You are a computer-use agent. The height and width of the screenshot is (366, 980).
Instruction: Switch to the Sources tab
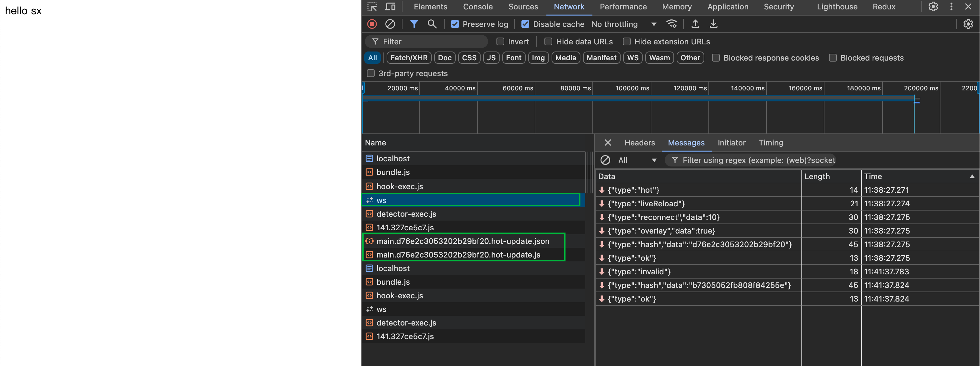click(523, 6)
